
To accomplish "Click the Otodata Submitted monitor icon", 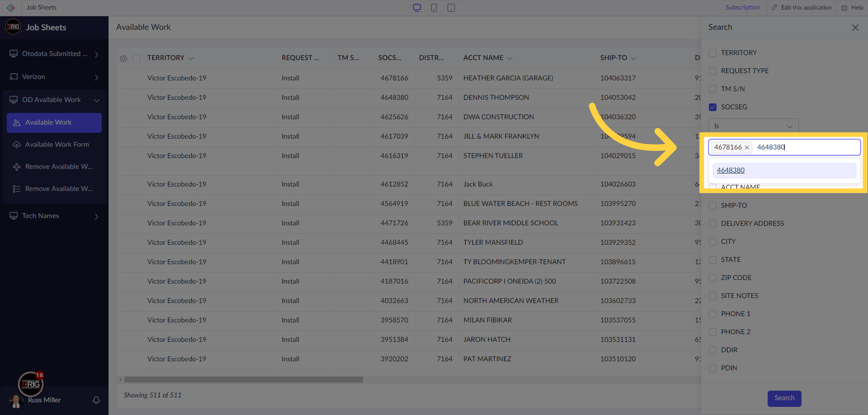I will [14, 54].
